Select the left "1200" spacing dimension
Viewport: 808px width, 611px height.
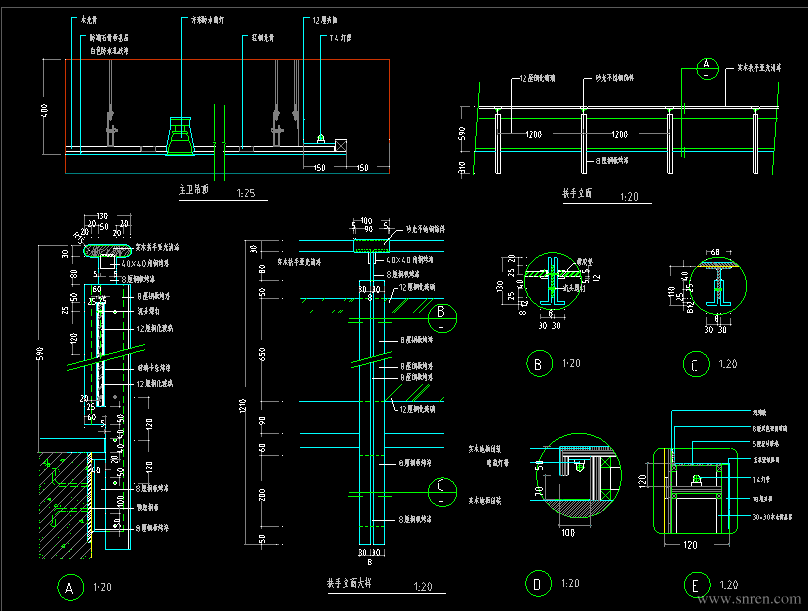pyautogui.click(x=534, y=134)
